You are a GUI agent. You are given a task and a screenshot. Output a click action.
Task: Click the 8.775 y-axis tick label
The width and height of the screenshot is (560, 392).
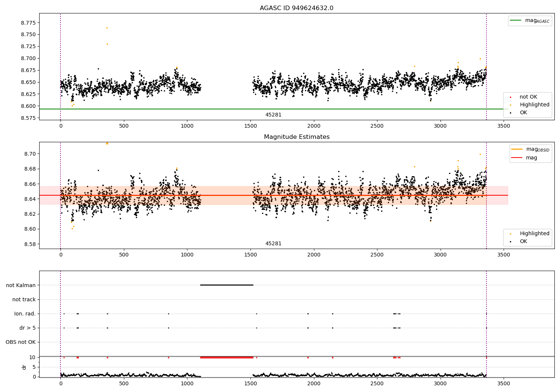tap(28, 23)
